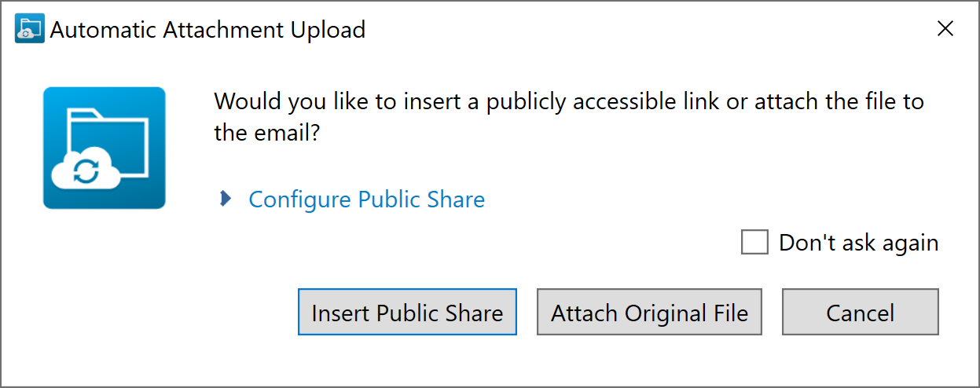Click the sync arrows inside the cloud
The width and height of the screenshot is (980, 388).
(86, 171)
